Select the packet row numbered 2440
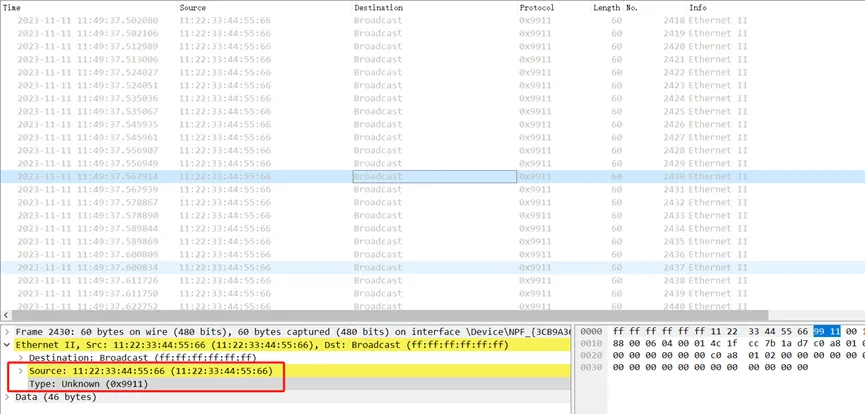Screen dimensions: 865x414 (300, 306)
